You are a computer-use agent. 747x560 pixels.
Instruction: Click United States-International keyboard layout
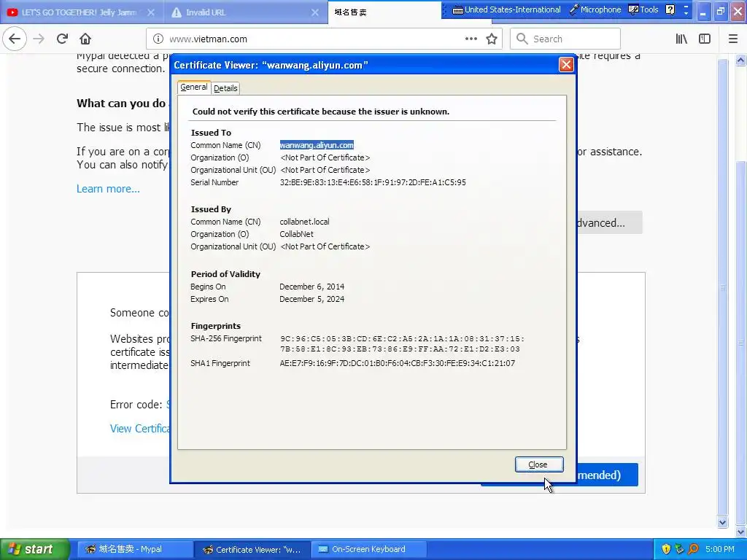(x=506, y=9)
